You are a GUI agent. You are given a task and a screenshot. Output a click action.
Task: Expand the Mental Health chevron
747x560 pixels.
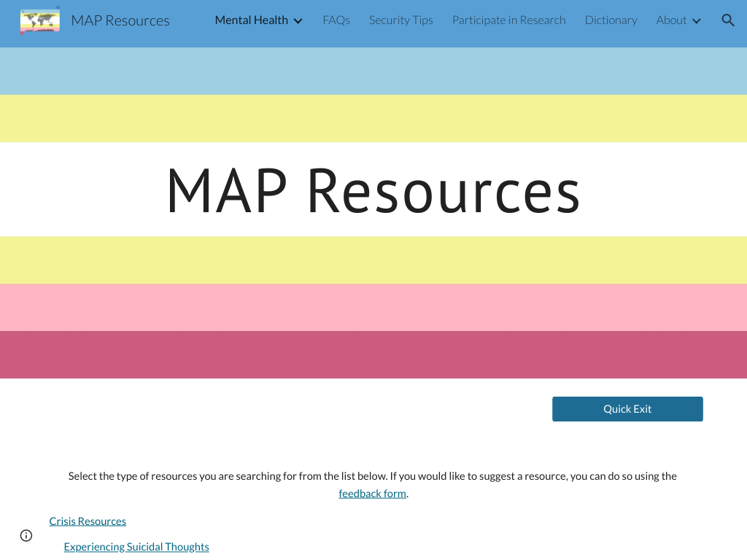[298, 21]
